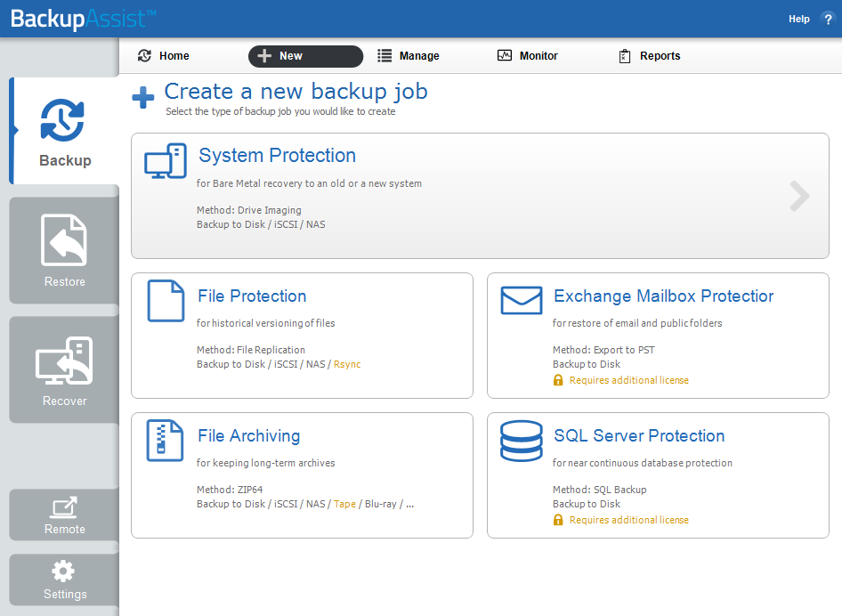This screenshot has height=616, width=842.
Task: Click the Home refresh icon
Action: (144, 56)
